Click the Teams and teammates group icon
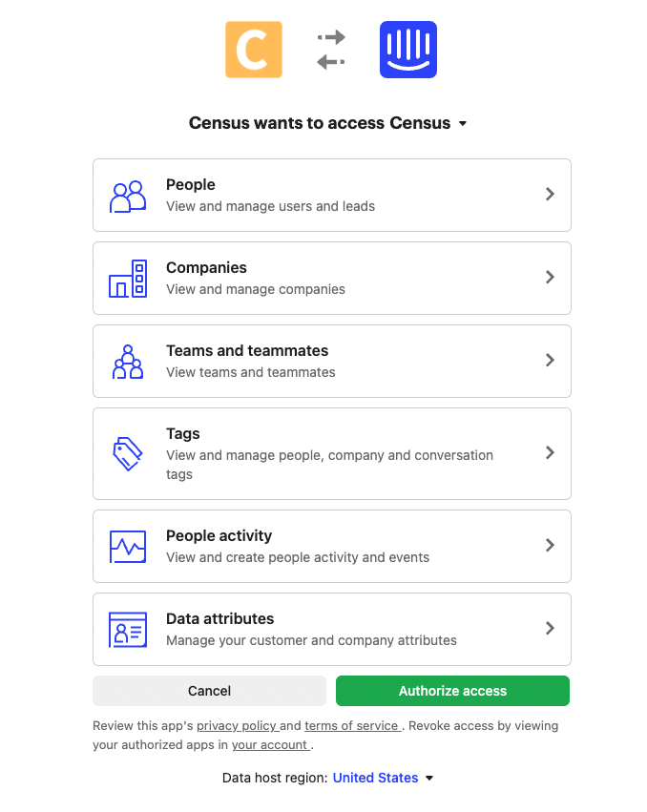 coord(128,362)
